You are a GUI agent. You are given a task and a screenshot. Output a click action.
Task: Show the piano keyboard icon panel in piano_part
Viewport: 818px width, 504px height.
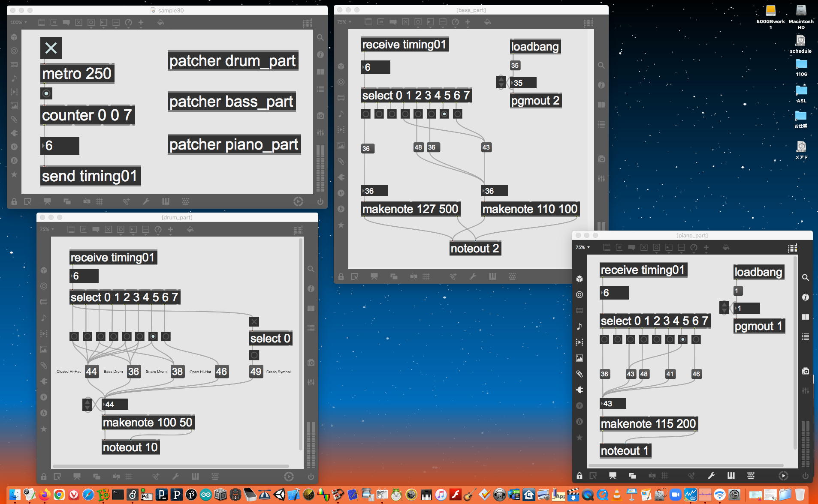[x=731, y=476]
